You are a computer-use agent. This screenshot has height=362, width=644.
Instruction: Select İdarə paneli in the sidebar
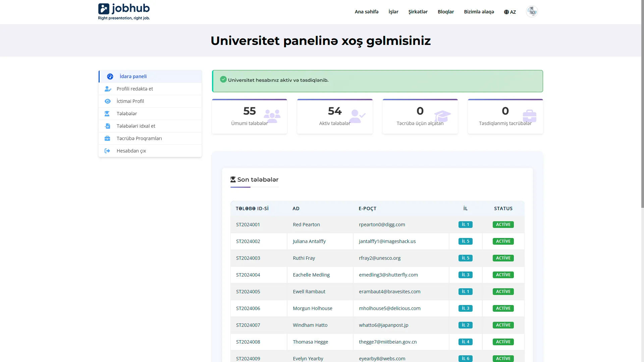pyautogui.click(x=150, y=76)
